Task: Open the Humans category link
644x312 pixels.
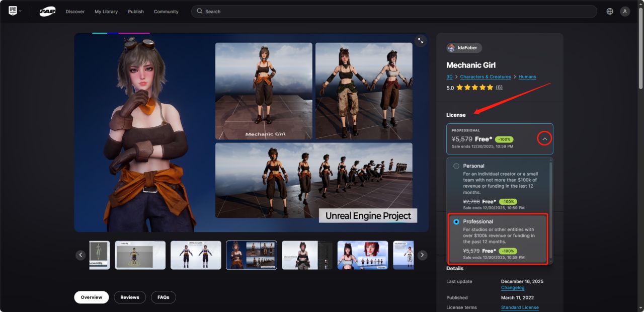Action: click(527, 77)
